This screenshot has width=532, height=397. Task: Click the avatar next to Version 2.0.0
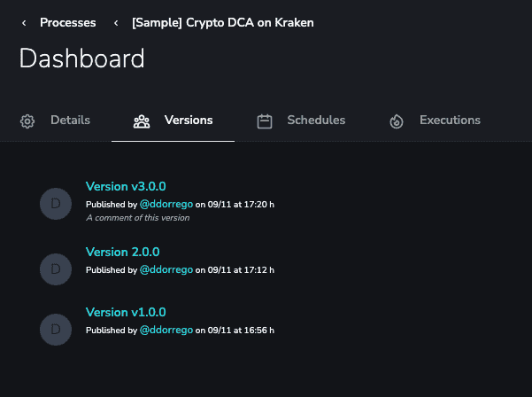point(56,269)
